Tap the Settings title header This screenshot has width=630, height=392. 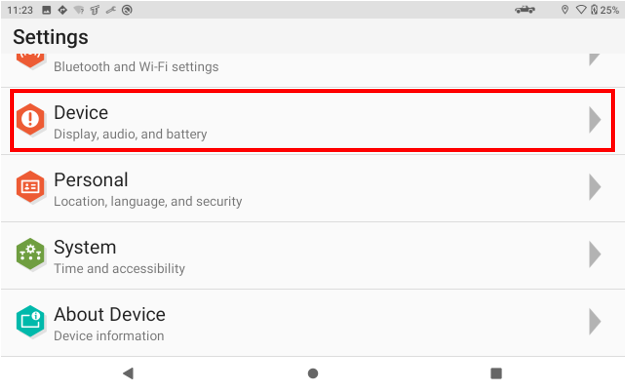click(51, 37)
